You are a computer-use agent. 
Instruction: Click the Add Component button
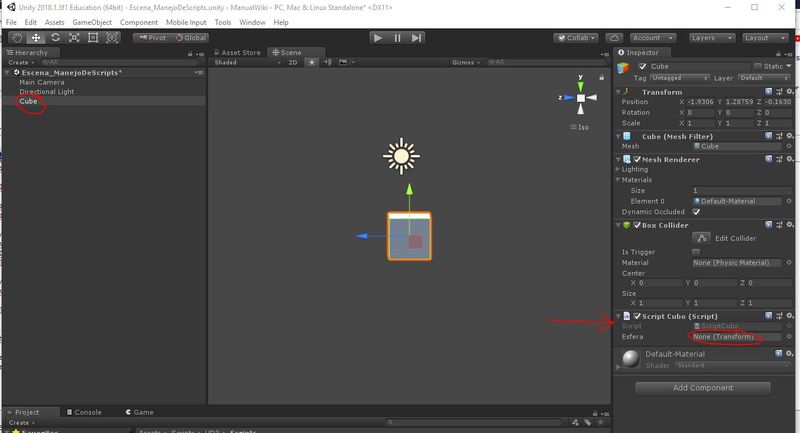tap(703, 388)
